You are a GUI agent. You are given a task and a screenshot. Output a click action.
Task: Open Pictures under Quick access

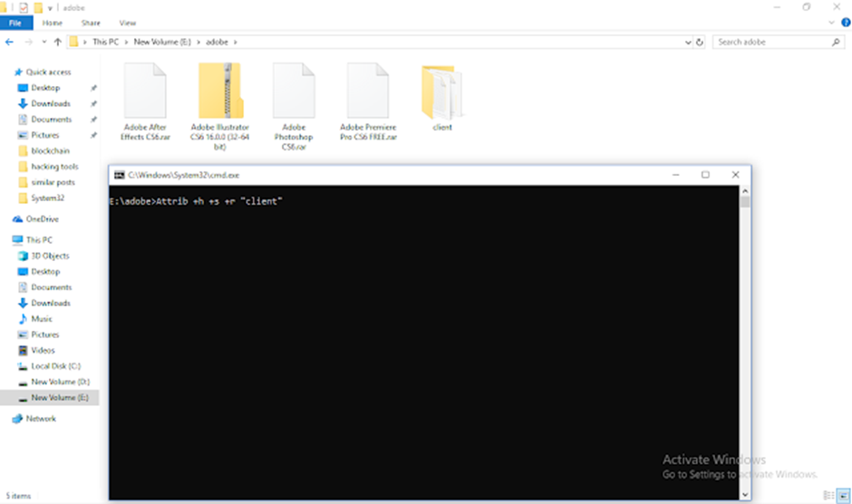(x=44, y=135)
